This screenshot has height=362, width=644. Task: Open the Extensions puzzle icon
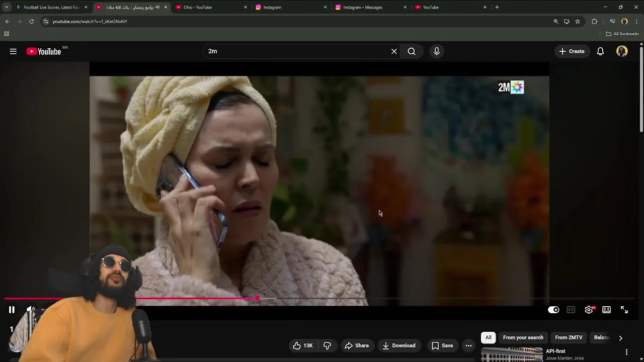pos(595,21)
